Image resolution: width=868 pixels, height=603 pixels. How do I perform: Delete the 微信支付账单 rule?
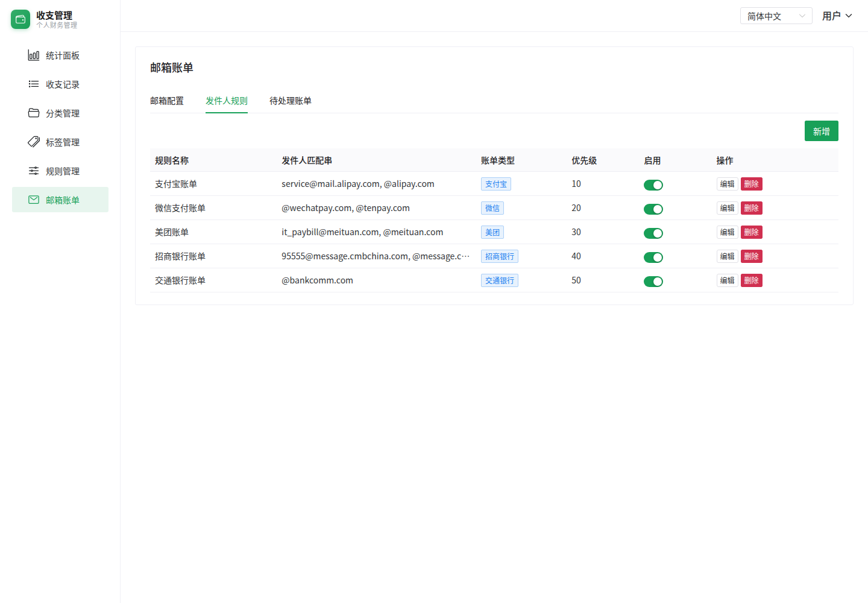[752, 208]
